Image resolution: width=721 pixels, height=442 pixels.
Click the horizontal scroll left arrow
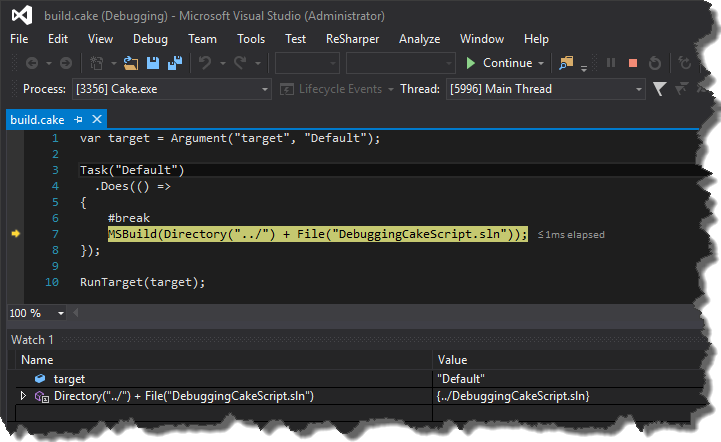[x=75, y=313]
